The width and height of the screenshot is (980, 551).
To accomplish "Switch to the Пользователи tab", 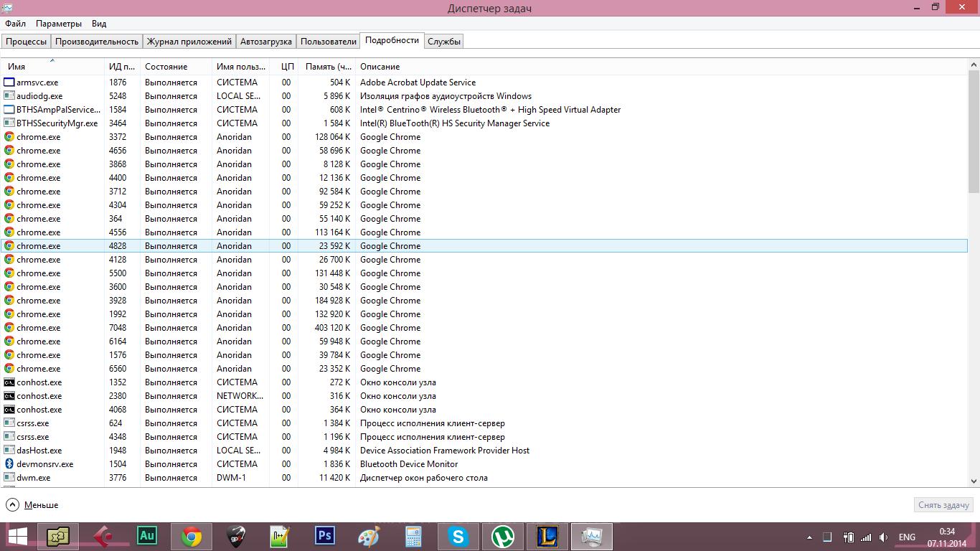I will pos(329,42).
